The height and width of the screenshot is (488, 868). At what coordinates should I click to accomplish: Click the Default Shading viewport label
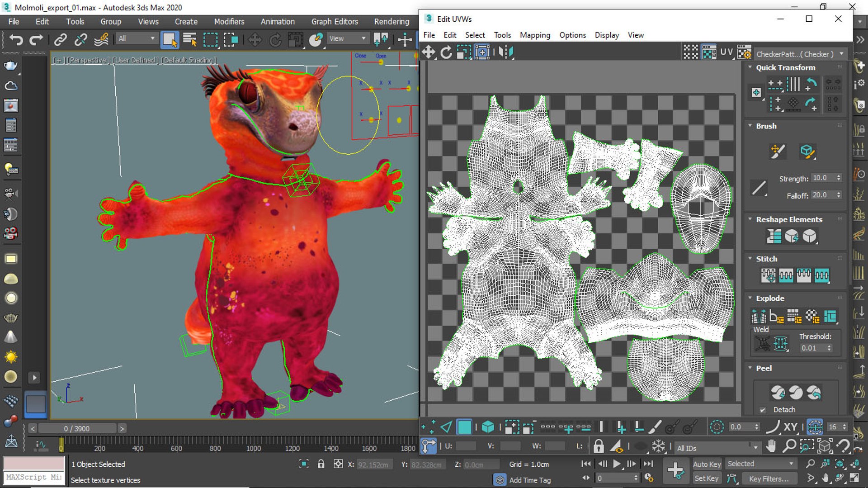click(189, 60)
